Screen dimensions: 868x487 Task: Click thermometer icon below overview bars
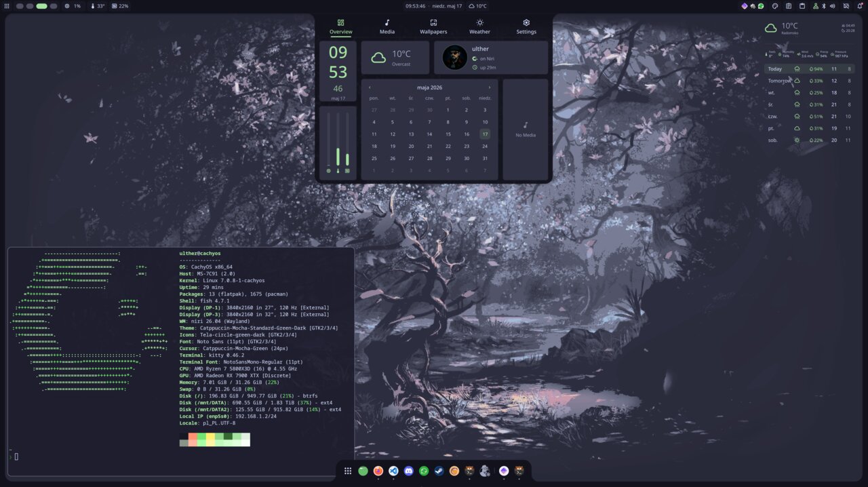pos(338,171)
